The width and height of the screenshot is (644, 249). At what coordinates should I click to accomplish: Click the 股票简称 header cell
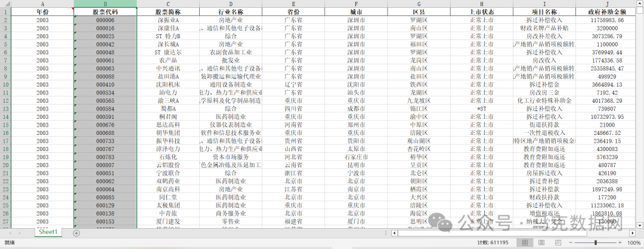[168, 11]
